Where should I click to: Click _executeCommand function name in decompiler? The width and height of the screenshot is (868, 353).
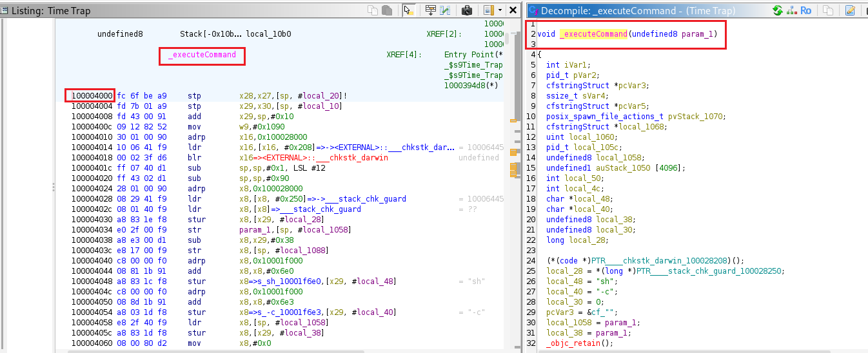click(593, 33)
